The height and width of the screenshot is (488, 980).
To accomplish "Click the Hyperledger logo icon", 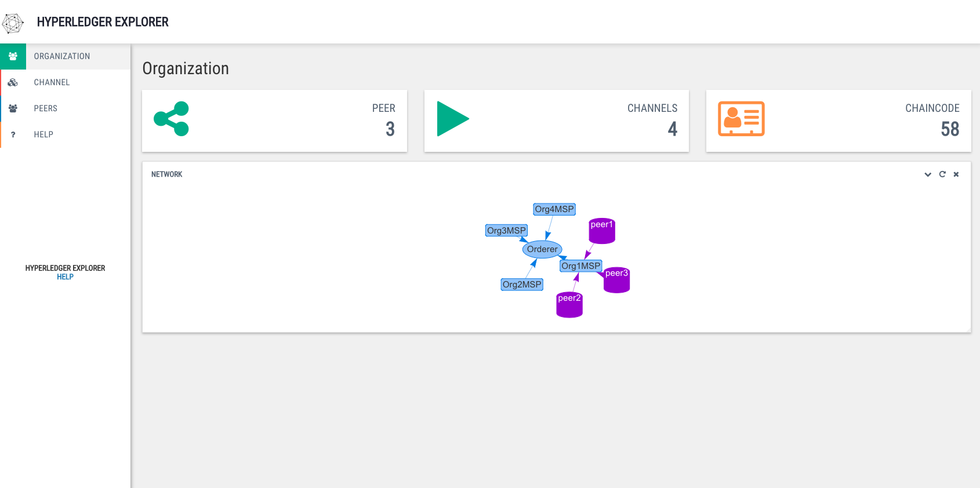I will click(13, 23).
